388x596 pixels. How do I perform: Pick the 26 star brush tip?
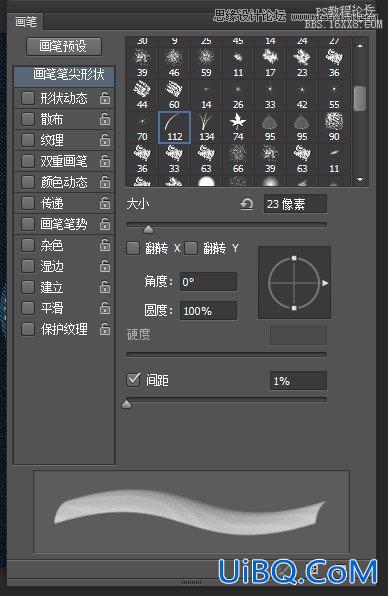[238, 95]
